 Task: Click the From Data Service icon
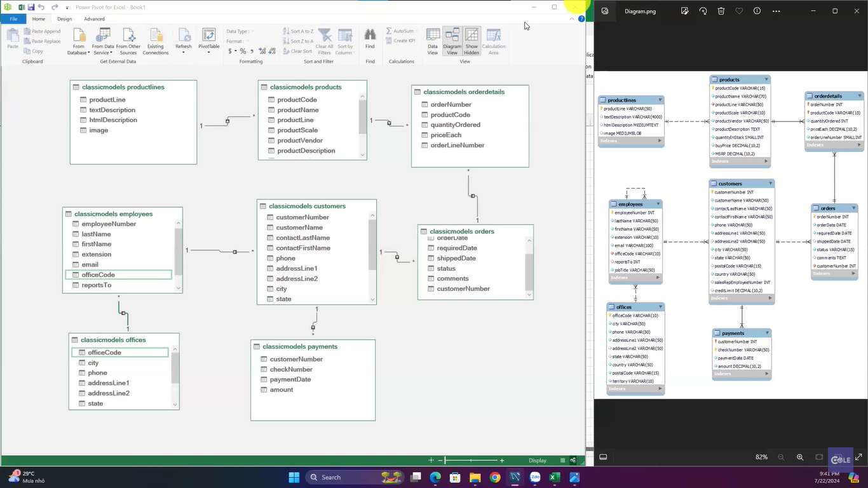(x=102, y=35)
